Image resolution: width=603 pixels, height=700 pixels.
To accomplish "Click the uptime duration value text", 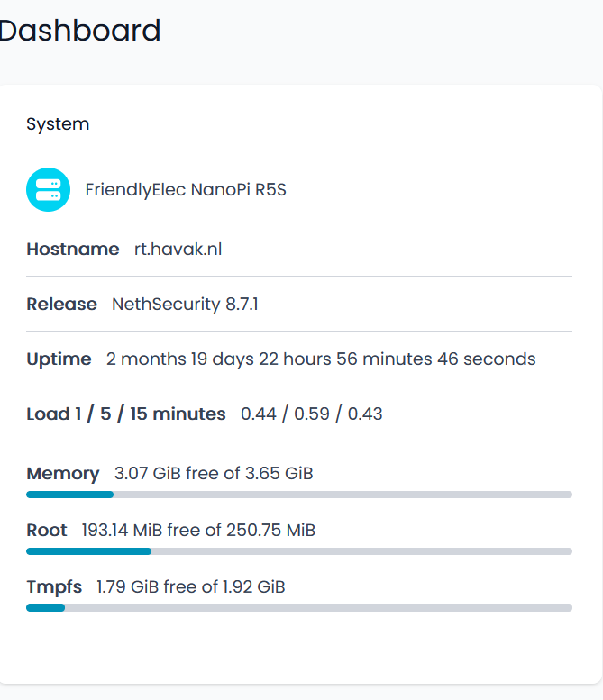I will [x=321, y=359].
